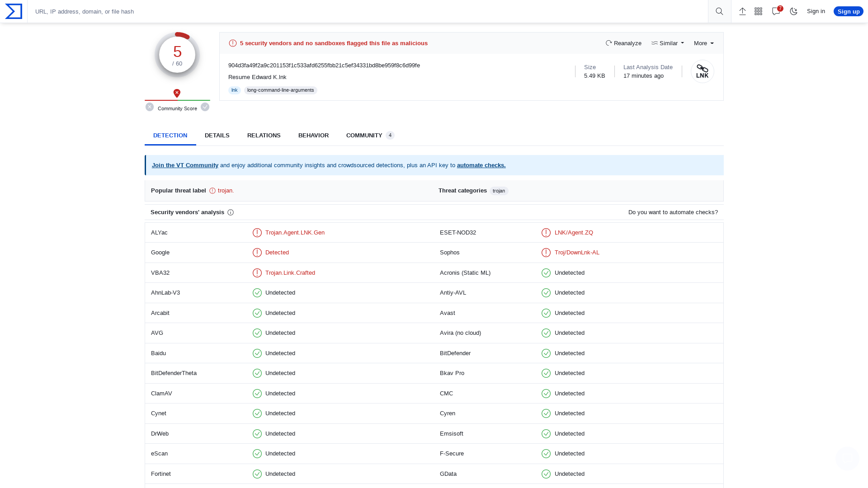Screen dimensions: 868x488
Task: Click the LNK file type icon
Action: click(702, 71)
